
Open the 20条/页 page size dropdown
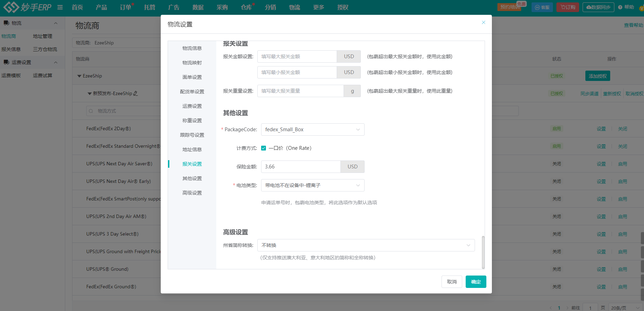pos(625,308)
